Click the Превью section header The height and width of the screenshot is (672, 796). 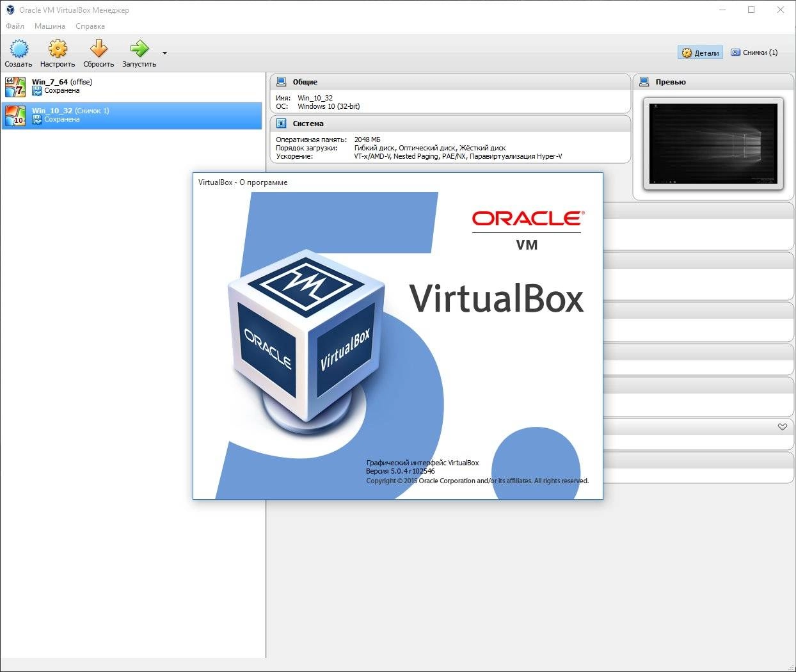[714, 82]
